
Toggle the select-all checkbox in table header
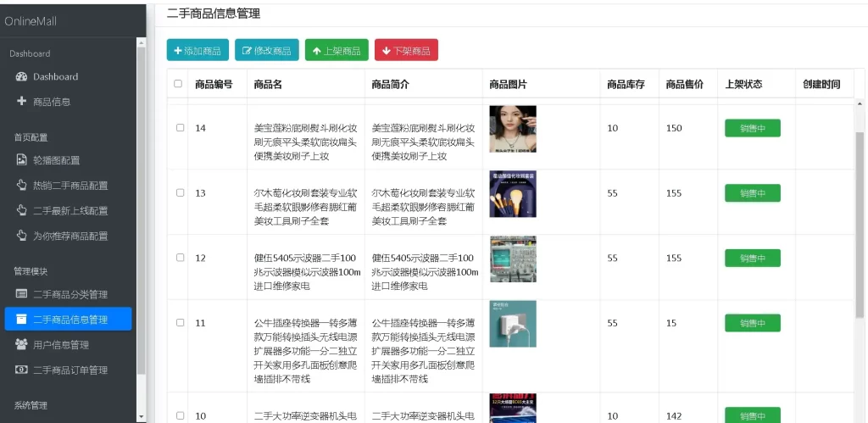pos(178,84)
